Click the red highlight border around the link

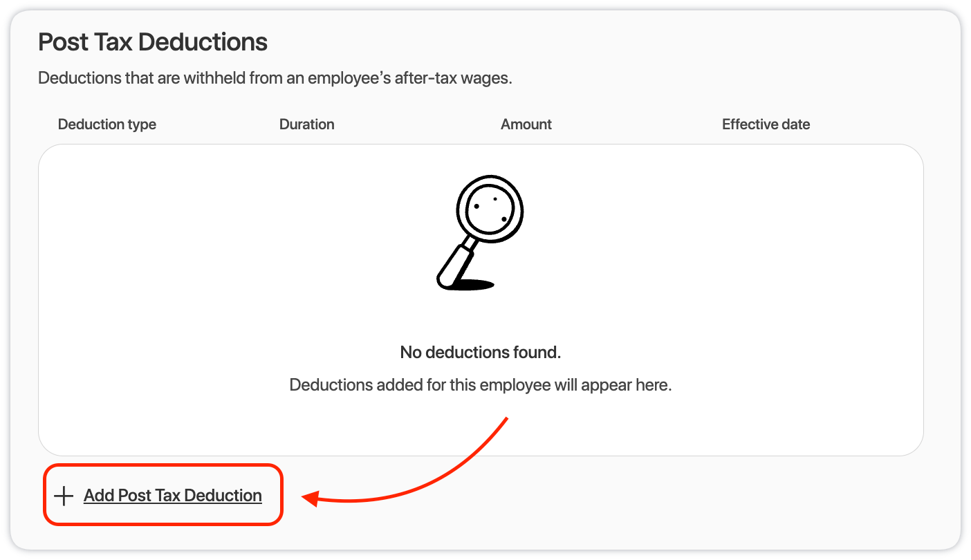coord(163,465)
